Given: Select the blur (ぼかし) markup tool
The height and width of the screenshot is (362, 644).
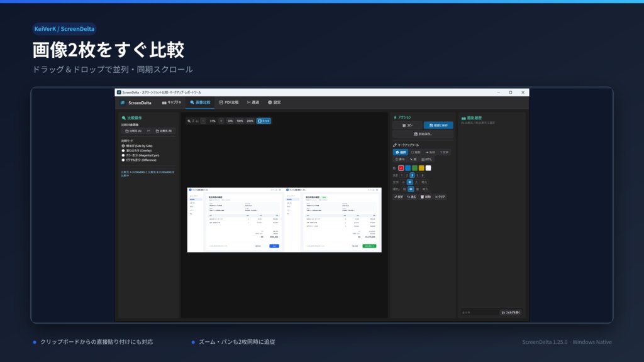Looking at the screenshot, I should tap(427, 159).
